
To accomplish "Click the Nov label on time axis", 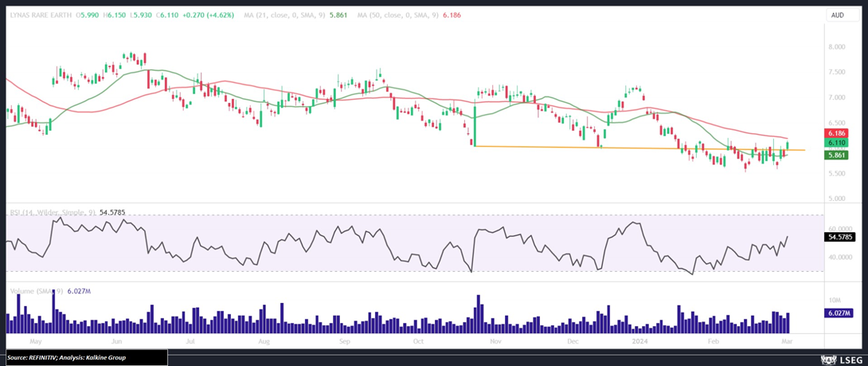I will [496, 341].
